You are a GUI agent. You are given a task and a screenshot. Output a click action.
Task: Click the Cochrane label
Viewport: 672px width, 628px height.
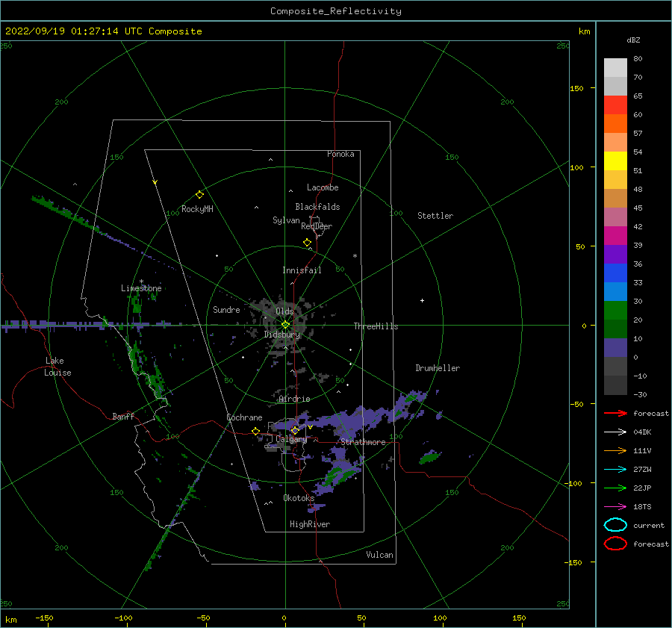[244, 417]
